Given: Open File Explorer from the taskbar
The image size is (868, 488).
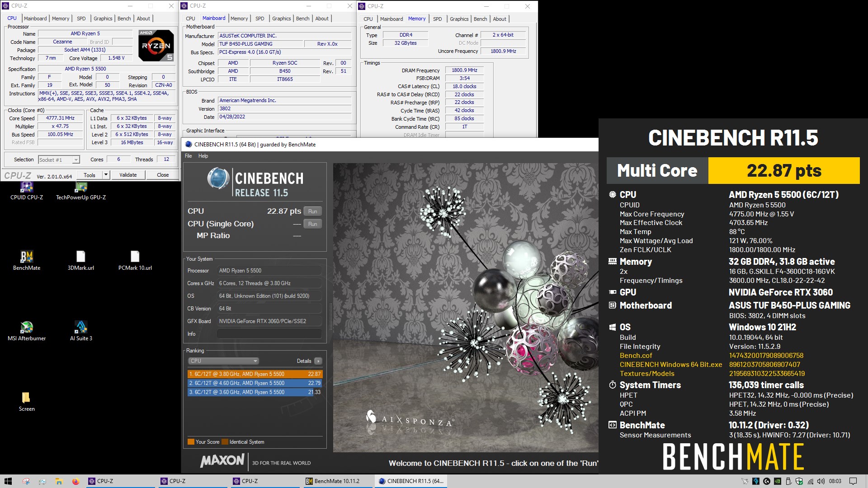Looking at the screenshot, I should [x=59, y=481].
